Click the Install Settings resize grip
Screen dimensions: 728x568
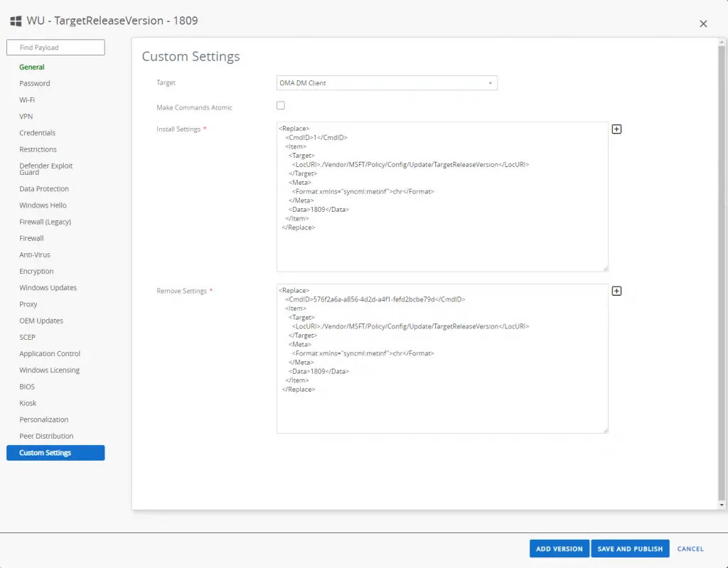click(605, 269)
